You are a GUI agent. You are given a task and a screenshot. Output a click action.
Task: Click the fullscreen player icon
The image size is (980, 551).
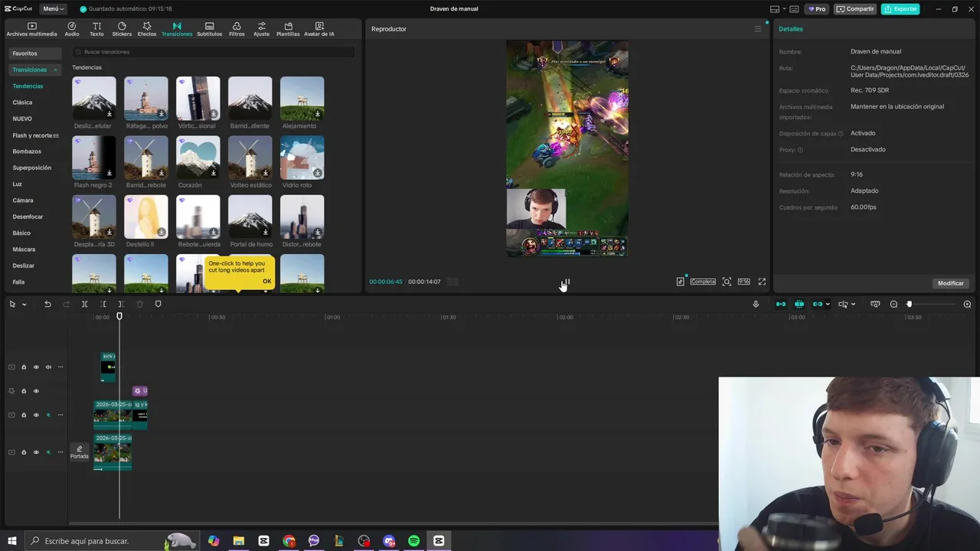pyautogui.click(x=762, y=282)
